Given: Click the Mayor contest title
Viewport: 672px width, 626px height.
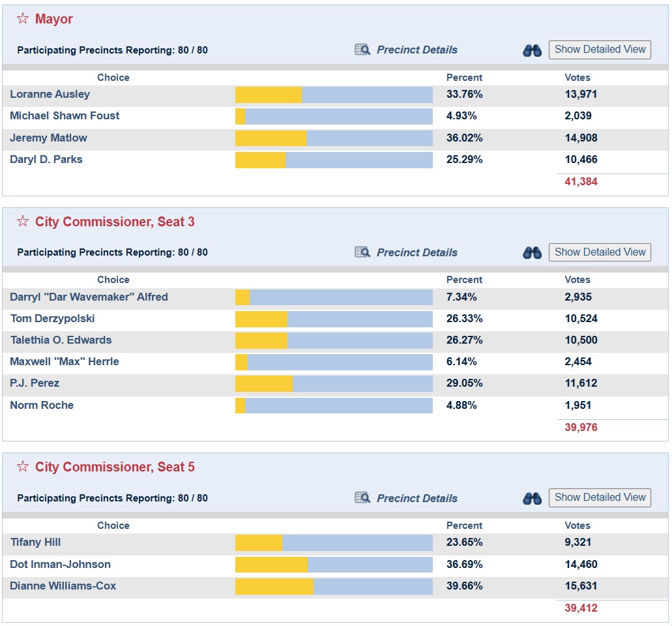Looking at the screenshot, I should click(54, 19).
